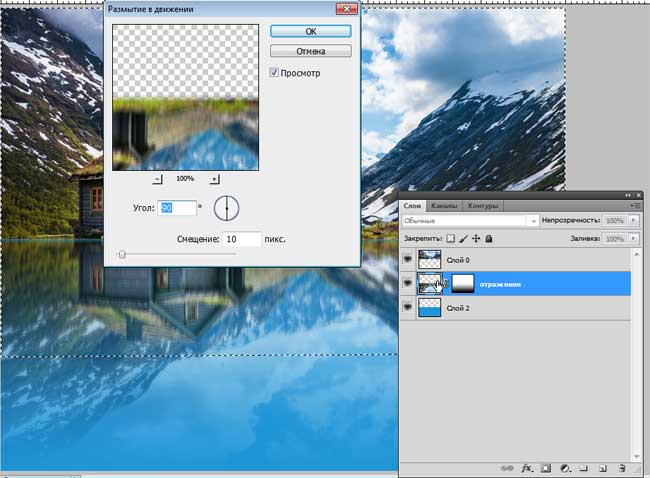
Task: Cancel the dialog with Отмена button
Action: 310,51
